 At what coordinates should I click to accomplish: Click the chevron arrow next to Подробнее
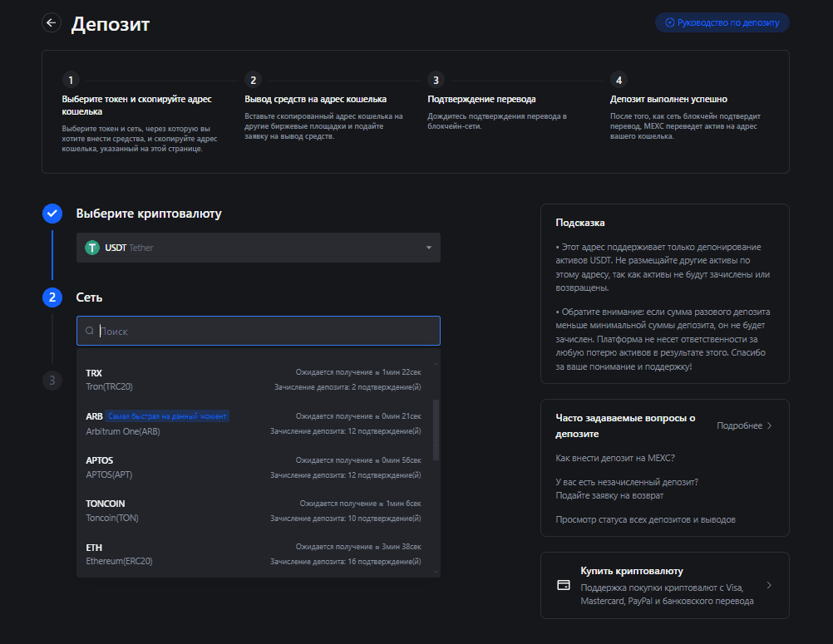[x=769, y=425]
